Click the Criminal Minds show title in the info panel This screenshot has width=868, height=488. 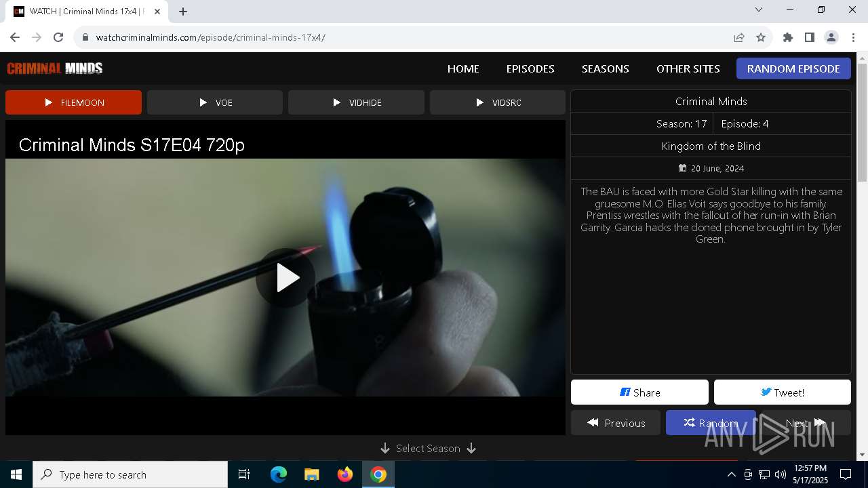click(711, 101)
